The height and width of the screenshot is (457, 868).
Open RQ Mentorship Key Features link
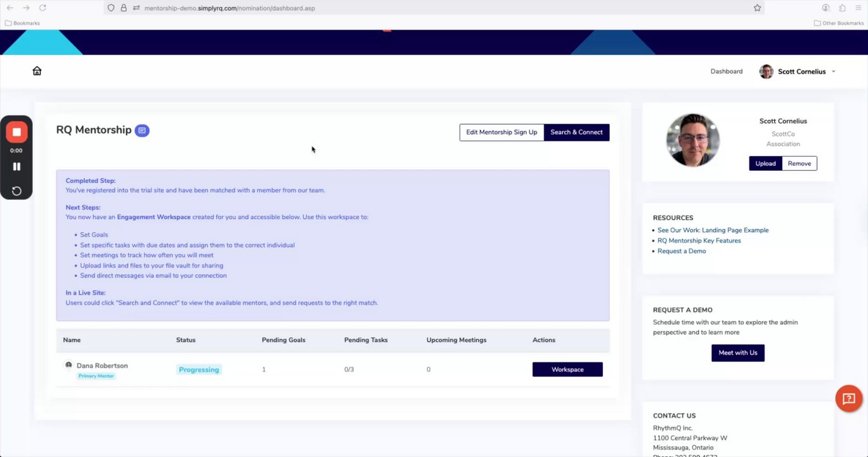point(699,241)
